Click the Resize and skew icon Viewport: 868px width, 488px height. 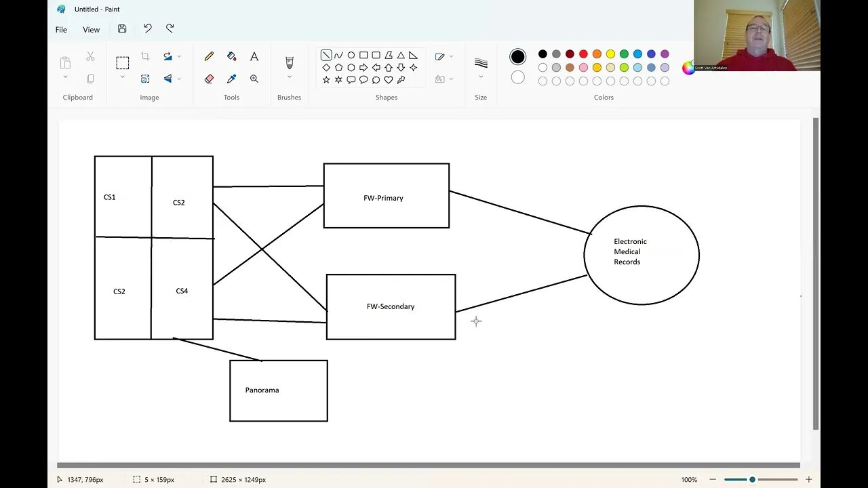tap(145, 79)
